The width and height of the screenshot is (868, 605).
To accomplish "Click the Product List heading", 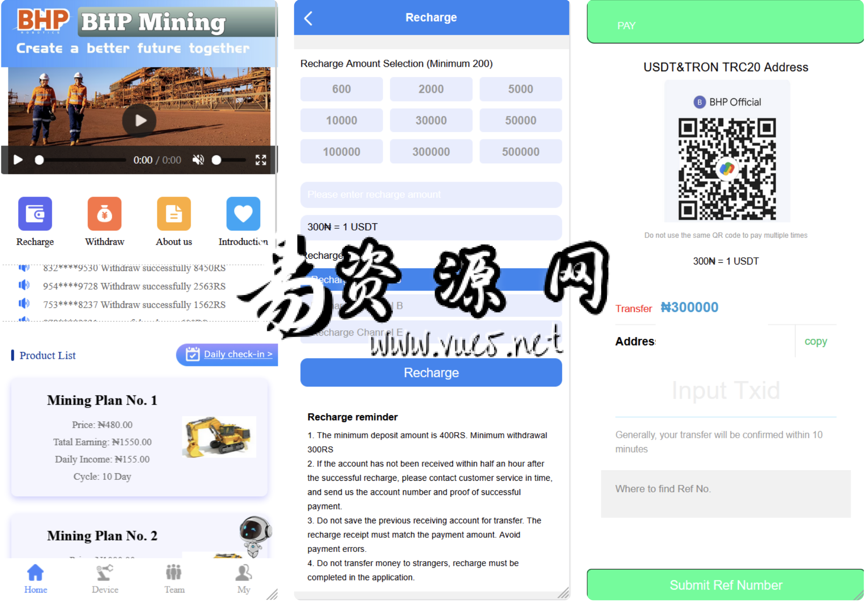I will click(47, 356).
